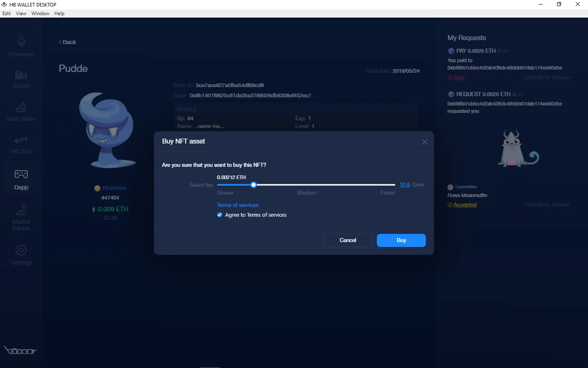Open the Terms of services link
The width and height of the screenshot is (588, 368).
point(238,205)
